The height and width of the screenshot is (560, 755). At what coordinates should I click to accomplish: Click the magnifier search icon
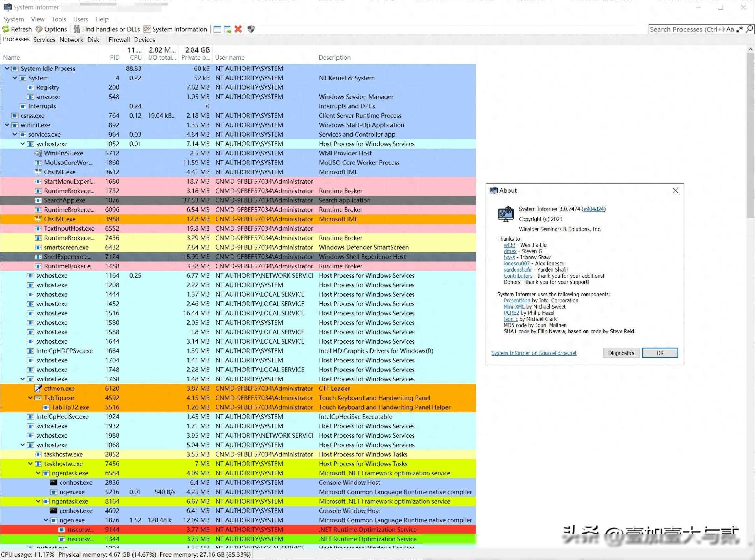(x=749, y=30)
